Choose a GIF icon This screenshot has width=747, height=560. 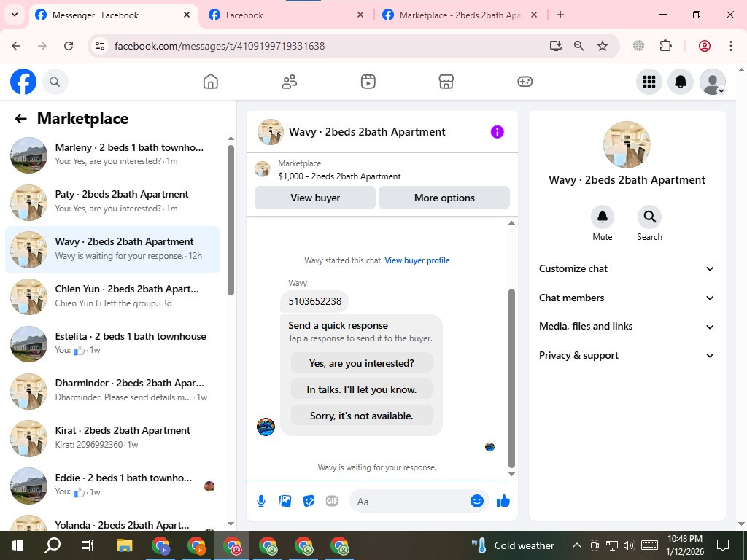tap(332, 501)
